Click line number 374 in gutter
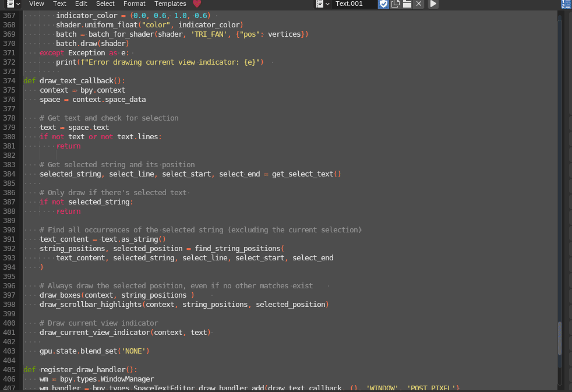The width and height of the screenshot is (572, 392). tap(9, 80)
